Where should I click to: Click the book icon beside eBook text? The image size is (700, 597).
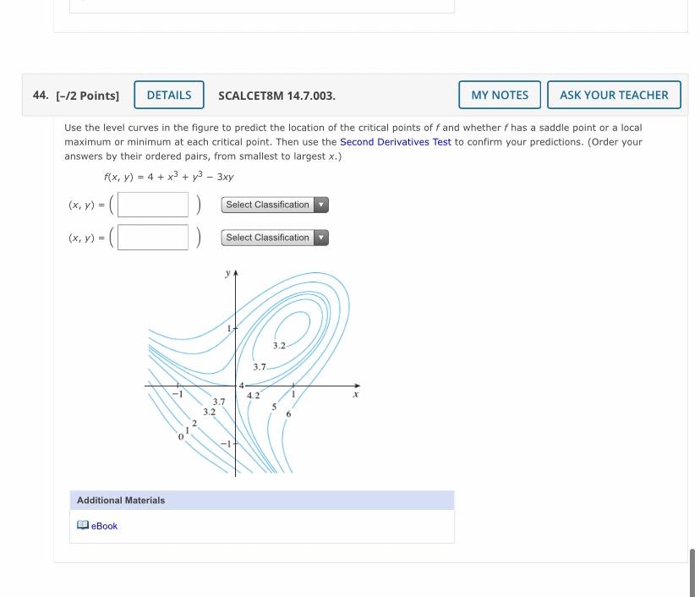[x=81, y=525]
